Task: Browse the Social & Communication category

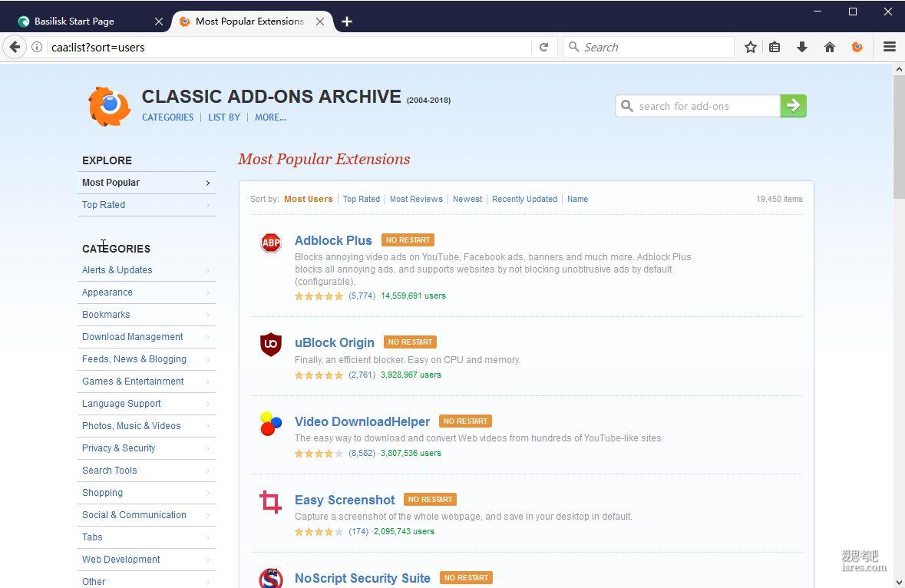Action: pos(147,515)
